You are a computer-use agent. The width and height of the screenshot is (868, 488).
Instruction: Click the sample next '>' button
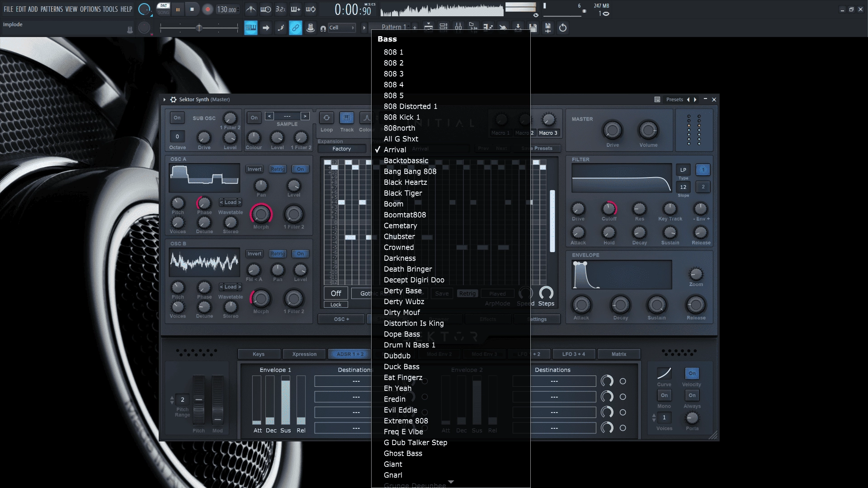tap(305, 116)
